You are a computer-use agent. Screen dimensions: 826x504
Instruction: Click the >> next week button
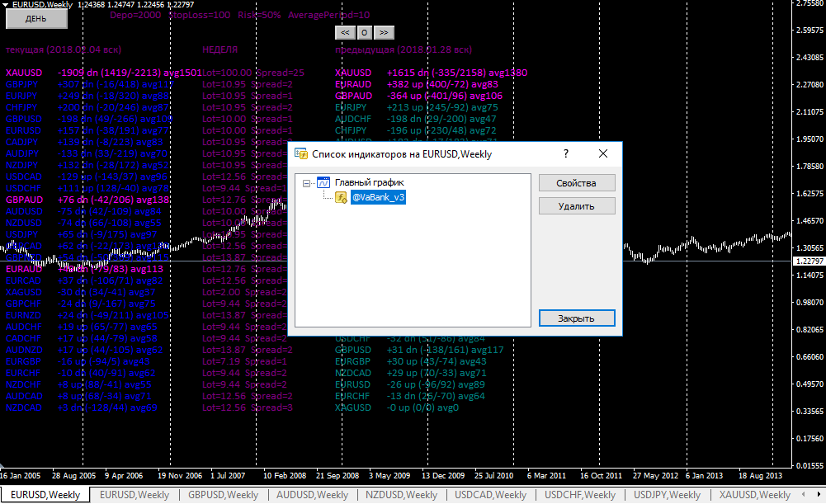coord(384,33)
